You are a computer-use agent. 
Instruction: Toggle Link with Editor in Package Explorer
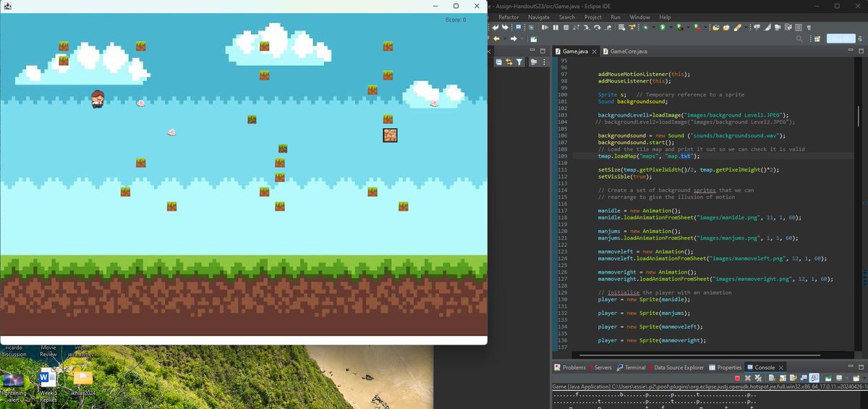click(509, 62)
